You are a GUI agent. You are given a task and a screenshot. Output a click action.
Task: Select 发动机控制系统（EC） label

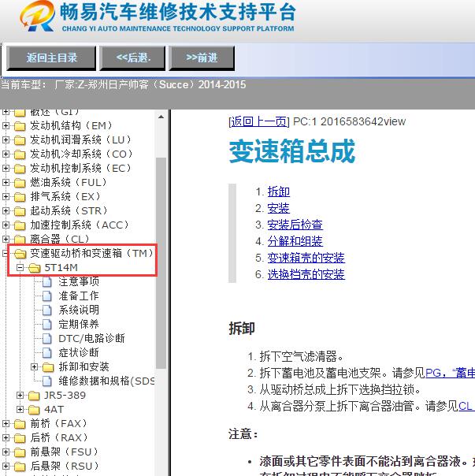[x=81, y=168]
